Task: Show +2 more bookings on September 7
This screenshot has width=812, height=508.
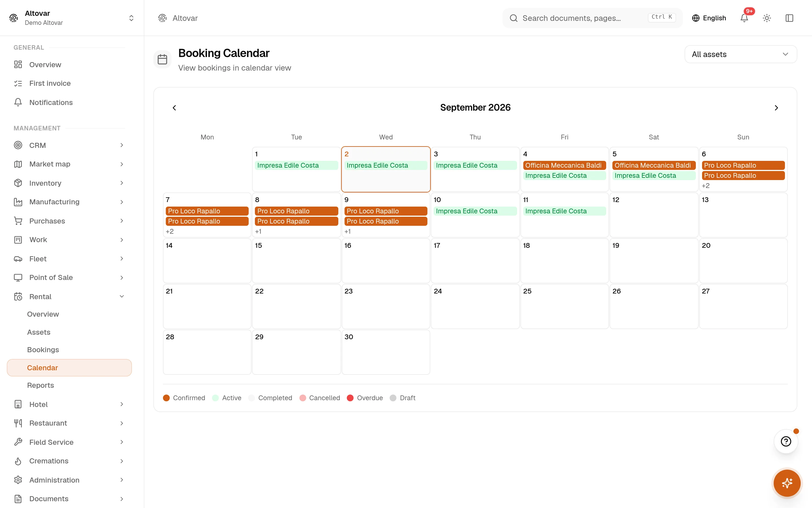Action: 169,231
